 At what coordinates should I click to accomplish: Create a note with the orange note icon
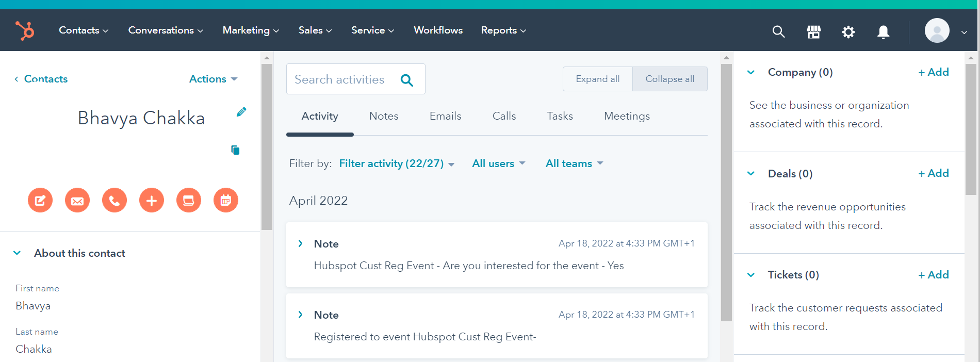(40, 200)
